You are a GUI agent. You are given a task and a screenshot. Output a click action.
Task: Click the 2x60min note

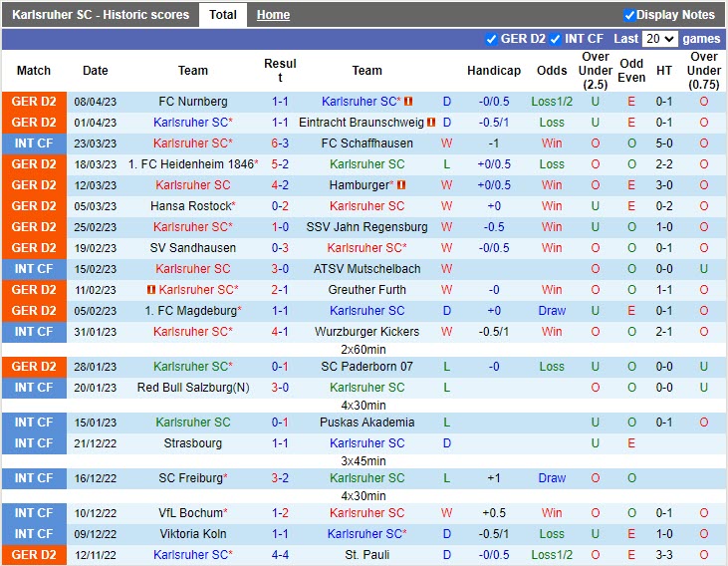[x=364, y=350]
